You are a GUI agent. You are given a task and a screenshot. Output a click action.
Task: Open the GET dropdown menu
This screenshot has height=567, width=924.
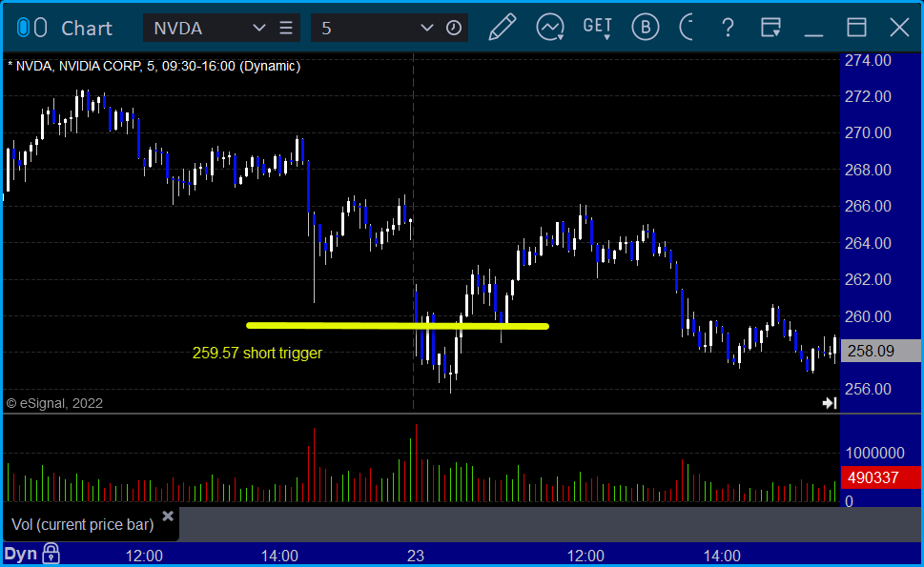(x=598, y=28)
